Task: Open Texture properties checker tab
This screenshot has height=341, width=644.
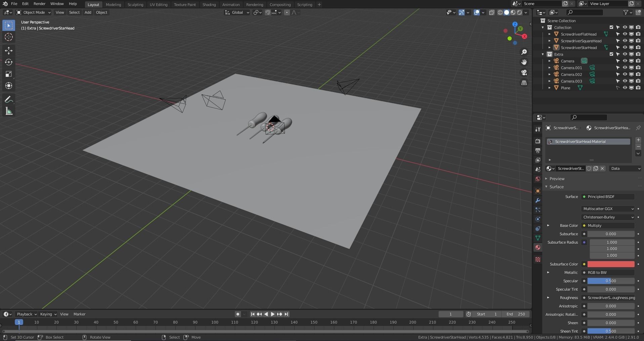Action: point(538,259)
